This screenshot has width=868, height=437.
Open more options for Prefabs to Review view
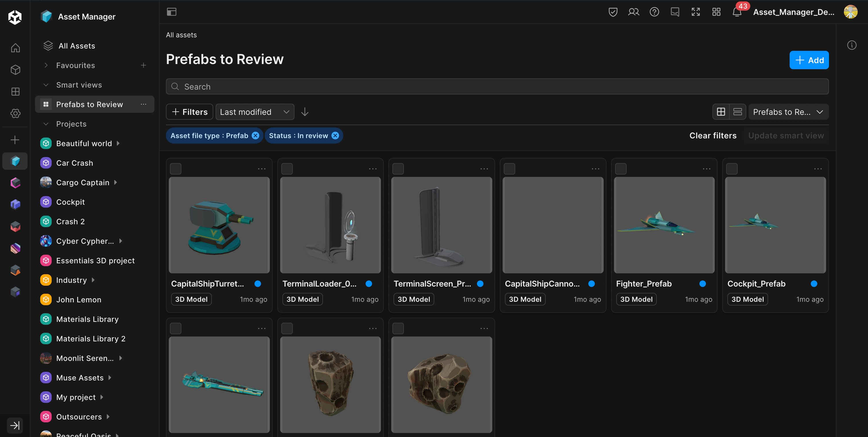144,105
